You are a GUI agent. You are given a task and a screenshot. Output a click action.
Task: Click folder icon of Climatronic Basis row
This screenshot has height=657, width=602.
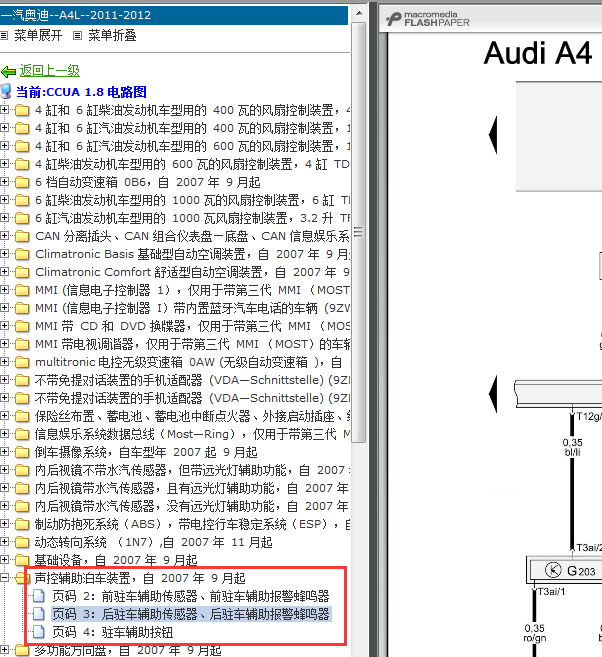click(22, 255)
